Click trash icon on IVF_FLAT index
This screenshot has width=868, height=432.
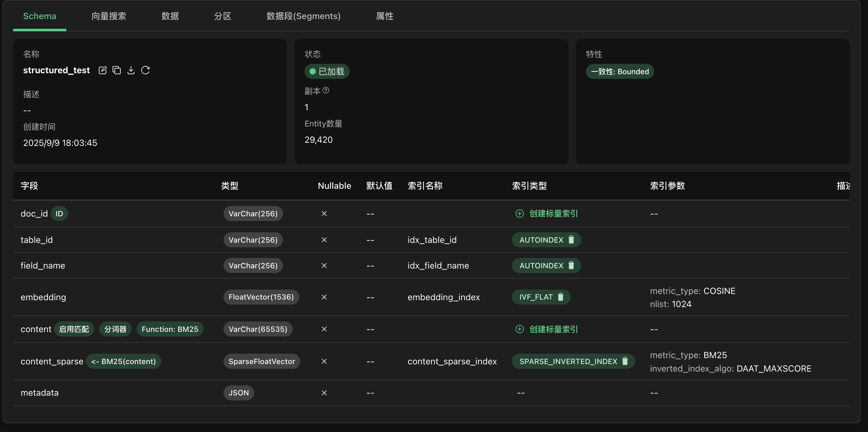tap(561, 297)
